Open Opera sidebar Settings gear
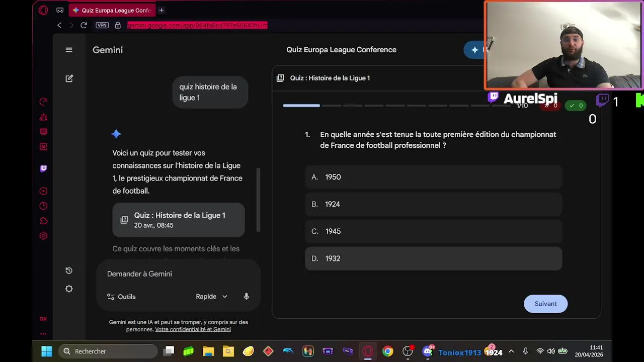The height and width of the screenshot is (362, 644). click(43, 236)
